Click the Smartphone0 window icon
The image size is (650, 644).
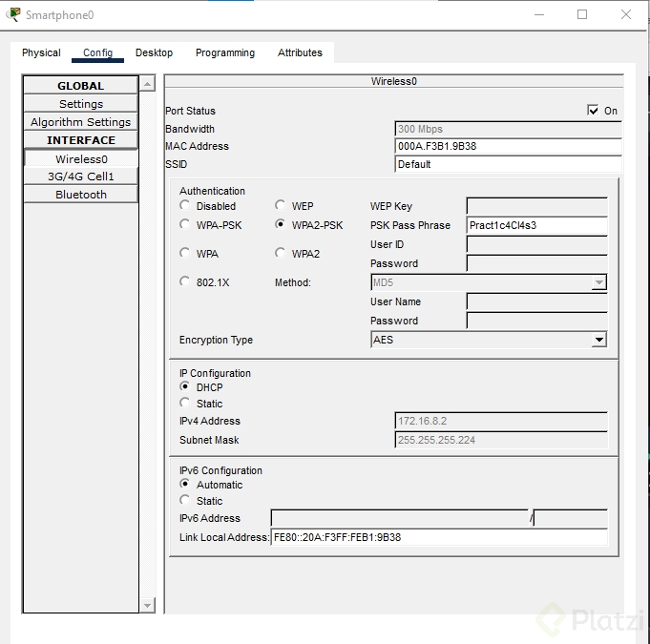pyautogui.click(x=13, y=14)
